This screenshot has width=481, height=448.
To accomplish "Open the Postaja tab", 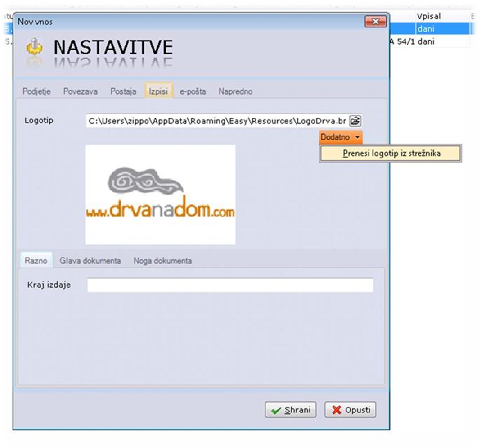I will (123, 91).
